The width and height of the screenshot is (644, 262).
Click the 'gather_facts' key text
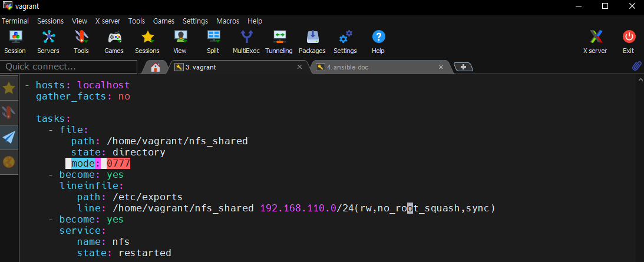click(71, 97)
